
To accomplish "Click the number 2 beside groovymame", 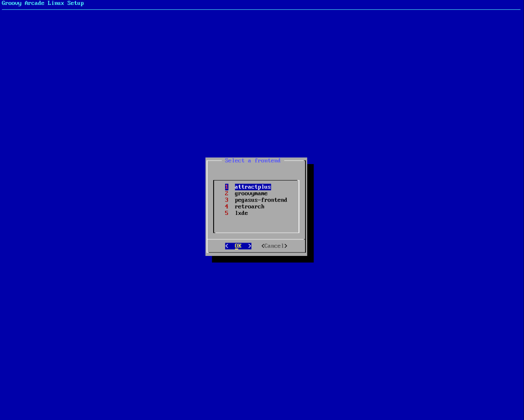I will click(226, 193).
